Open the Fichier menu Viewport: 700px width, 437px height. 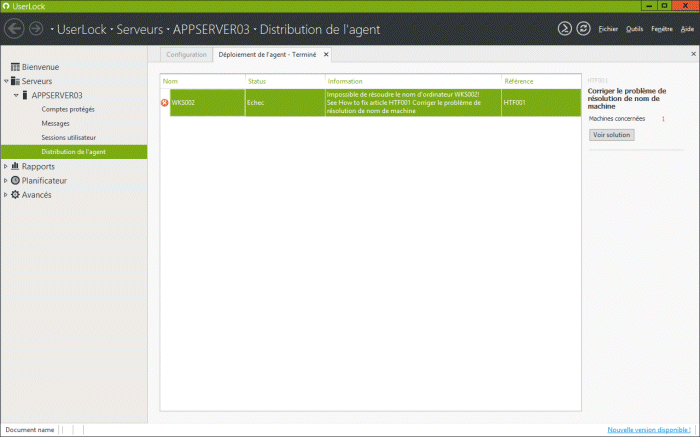pyautogui.click(x=608, y=29)
